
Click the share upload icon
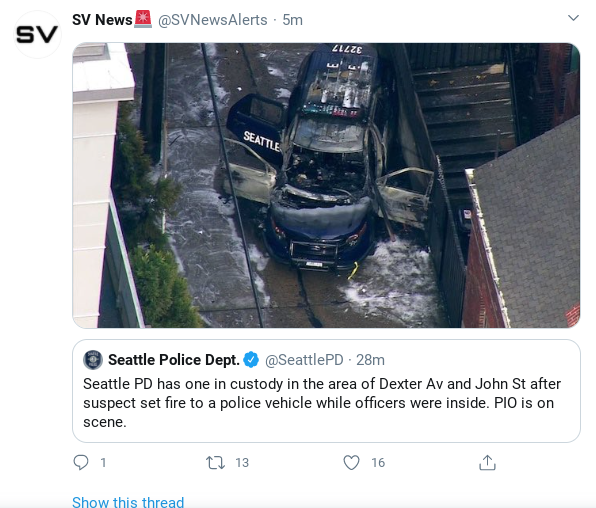tap(487, 462)
